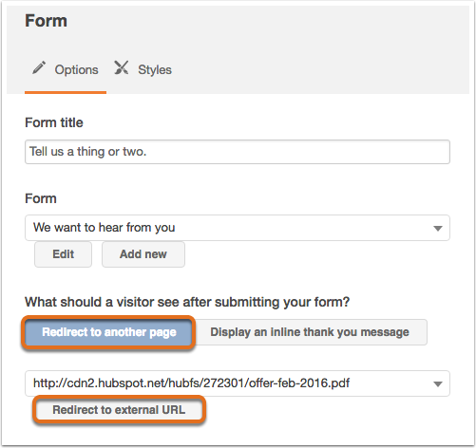Click 'What should a visitor see' question text
Screen dimensions: 476x448
click(x=187, y=302)
